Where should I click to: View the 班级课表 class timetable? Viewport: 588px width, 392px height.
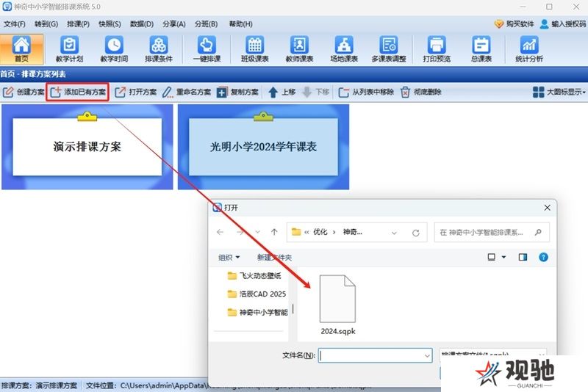coord(254,49)
